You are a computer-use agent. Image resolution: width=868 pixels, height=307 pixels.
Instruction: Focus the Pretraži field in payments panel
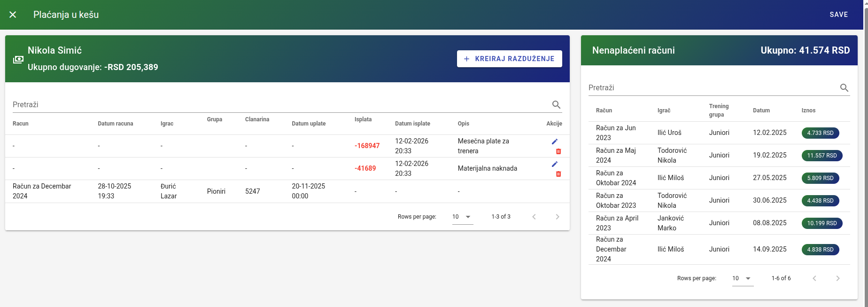click(x=277, y=105)
